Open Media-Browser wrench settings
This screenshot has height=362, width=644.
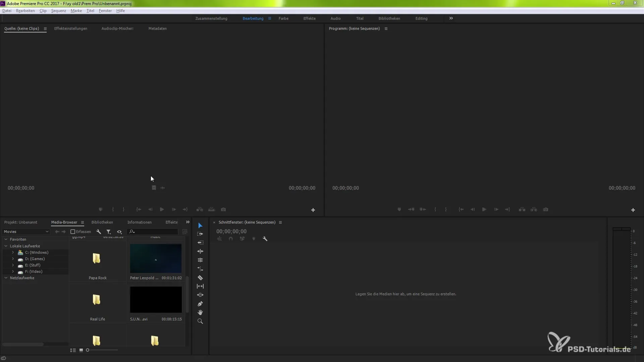pos(99,232)
